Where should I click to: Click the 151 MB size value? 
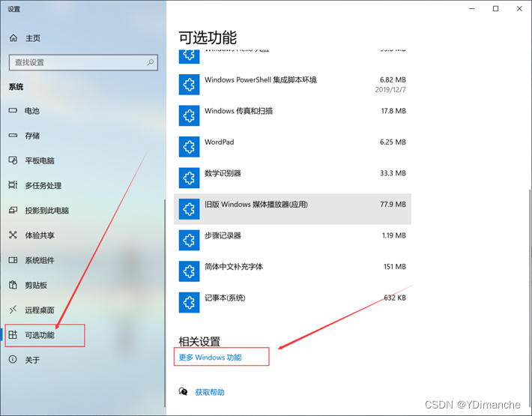click(x=395, y=267)
